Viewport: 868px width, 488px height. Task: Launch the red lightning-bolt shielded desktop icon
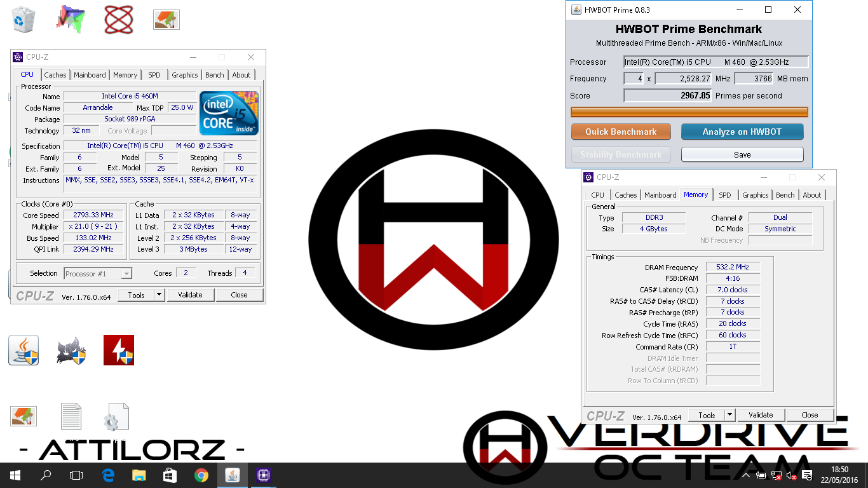[x=119, y=350]
